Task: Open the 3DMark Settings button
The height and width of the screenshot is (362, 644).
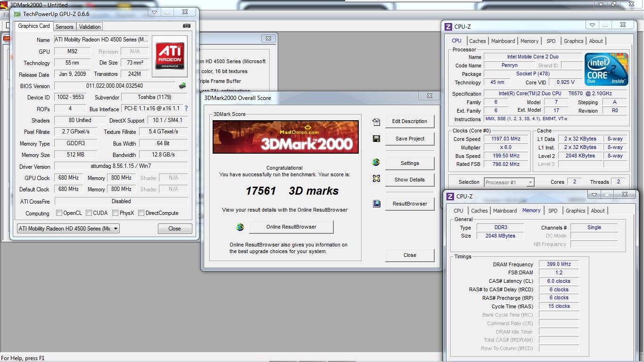Action: coord(410,163)
